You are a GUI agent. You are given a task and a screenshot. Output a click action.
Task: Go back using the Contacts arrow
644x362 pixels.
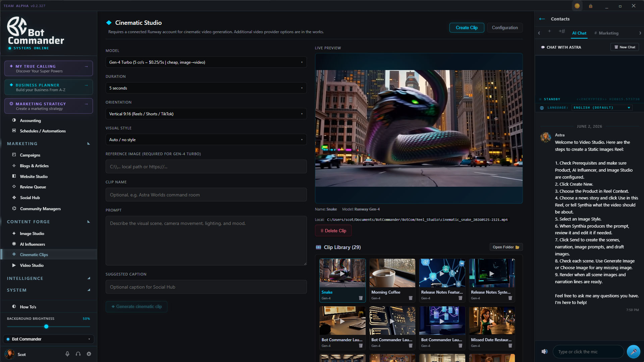542,19
